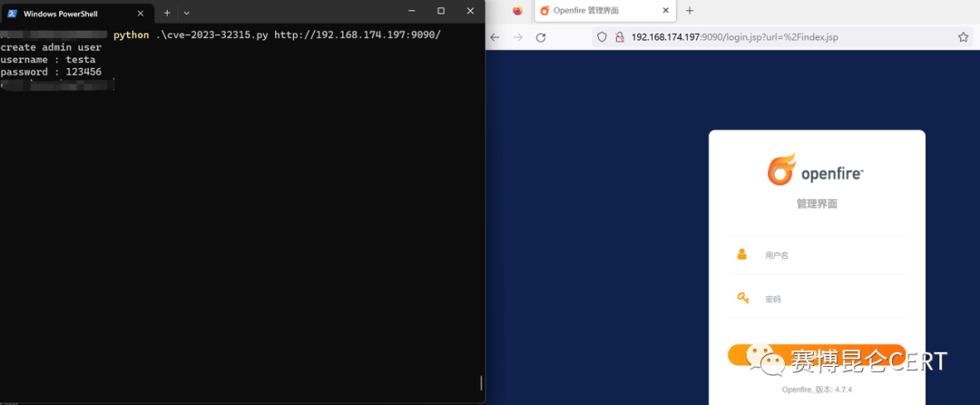Click the Openfire logo
The height and width of the screenshot is (405, 980).
(817, 170)
